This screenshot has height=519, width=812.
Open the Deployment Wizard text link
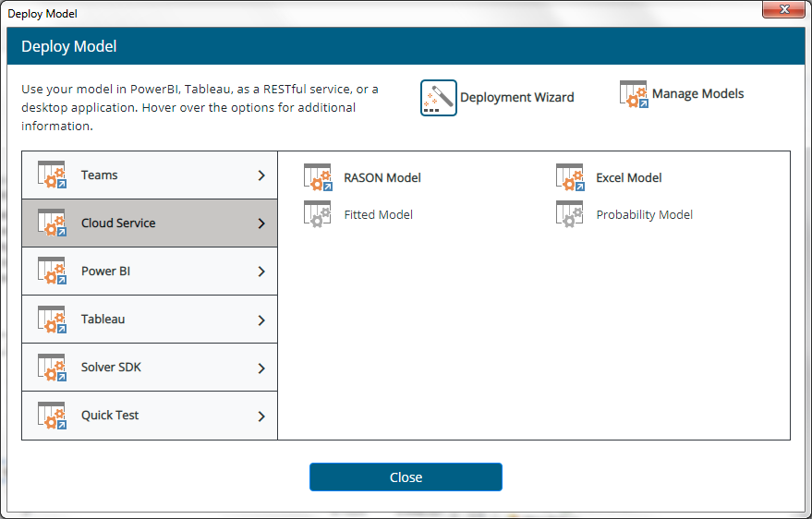point(516,97)
